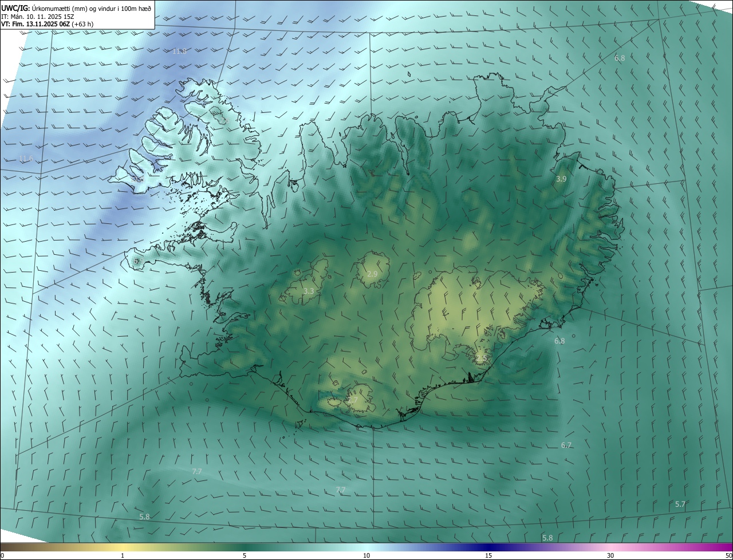Select the 2.7 value label
This screenshot has height=560, width=733.
point(353,400)
